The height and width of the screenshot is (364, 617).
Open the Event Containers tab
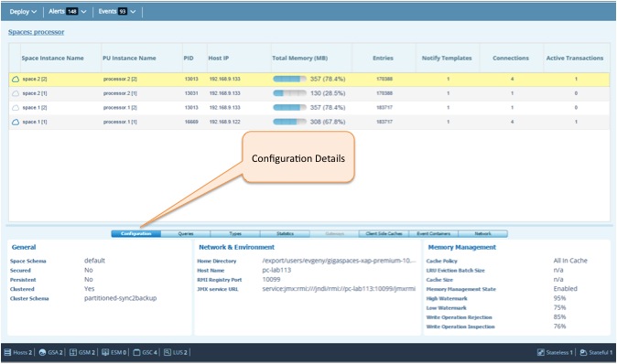[434, 234]
